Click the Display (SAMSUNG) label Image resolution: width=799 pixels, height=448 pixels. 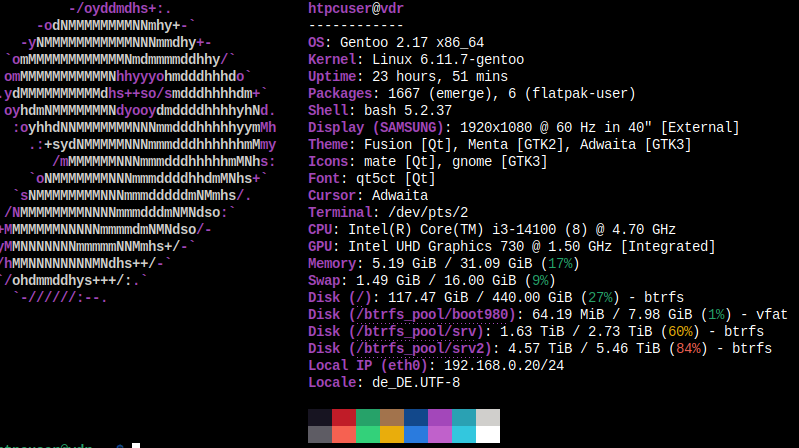pos(377,127)
